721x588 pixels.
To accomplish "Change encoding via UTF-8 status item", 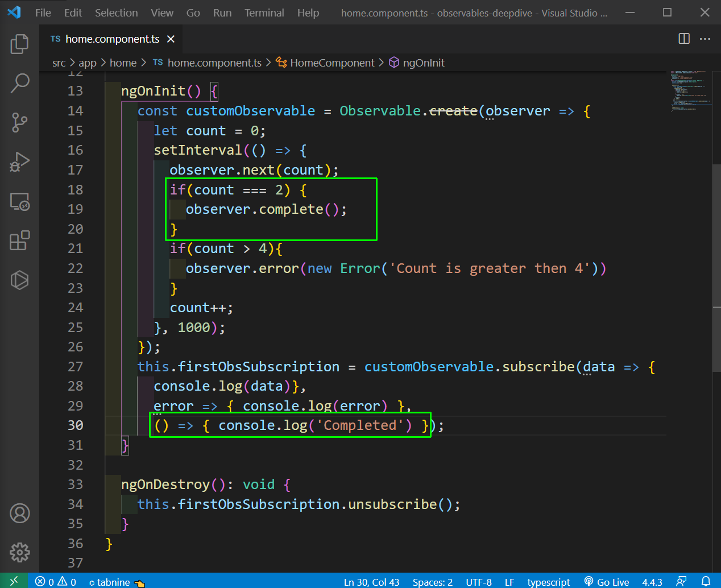I will (479, 582).
